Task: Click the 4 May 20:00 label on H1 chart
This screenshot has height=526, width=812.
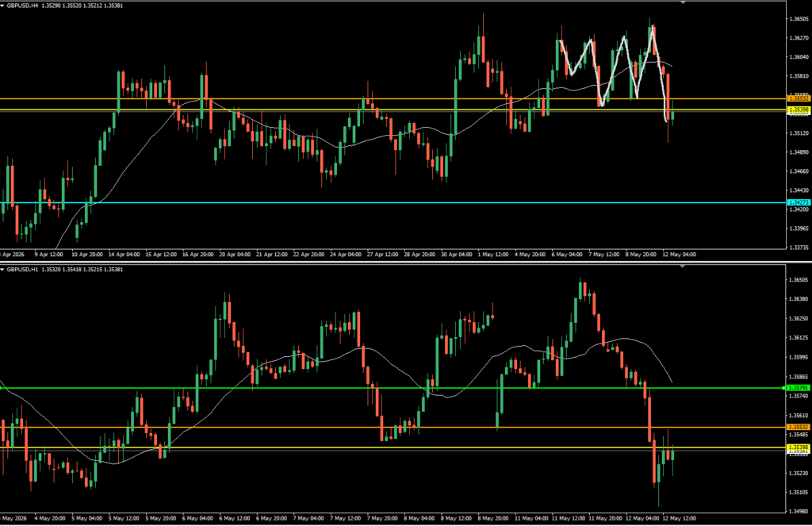Action: (50, 518)
